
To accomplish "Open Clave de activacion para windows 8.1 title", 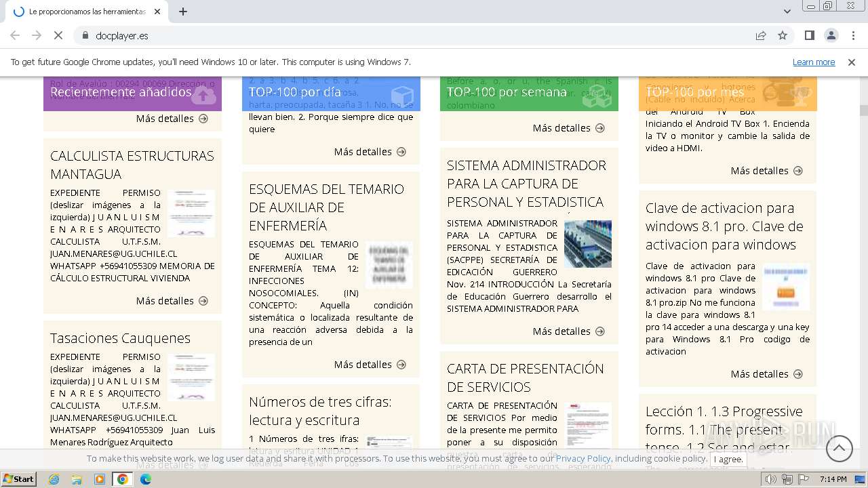I will [724, 226].
